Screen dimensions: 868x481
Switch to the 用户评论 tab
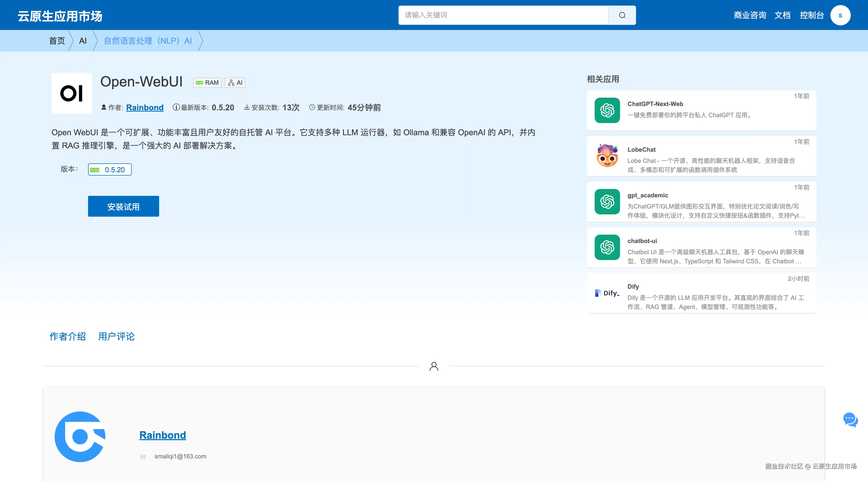pyautogui.click(x=116, y=336)
